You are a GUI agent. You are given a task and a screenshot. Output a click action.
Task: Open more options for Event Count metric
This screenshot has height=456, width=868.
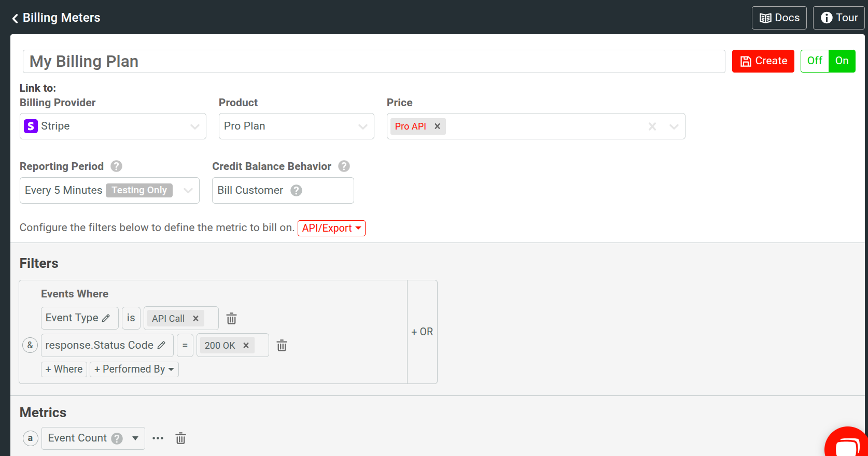[158, 438]
